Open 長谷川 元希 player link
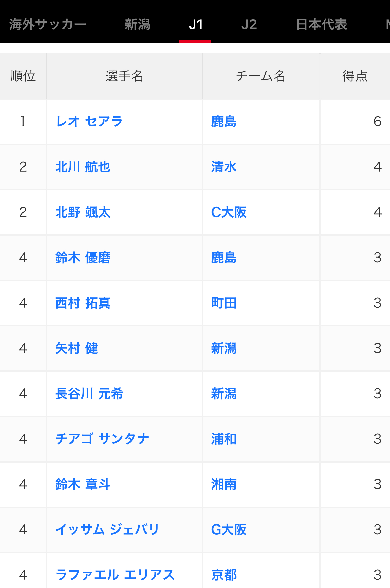Viewport: 390px width, 588px height. click(89, 394)
